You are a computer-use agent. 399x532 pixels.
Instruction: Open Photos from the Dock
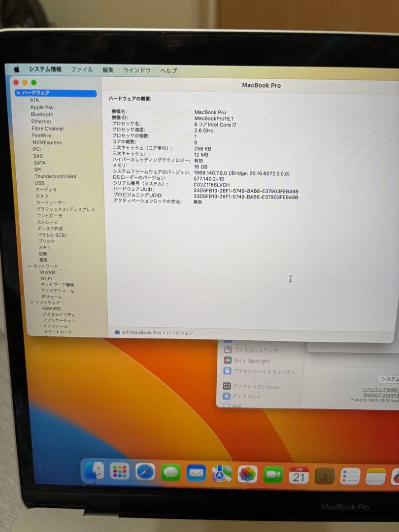pyautogui.click(x=248, y=474)
